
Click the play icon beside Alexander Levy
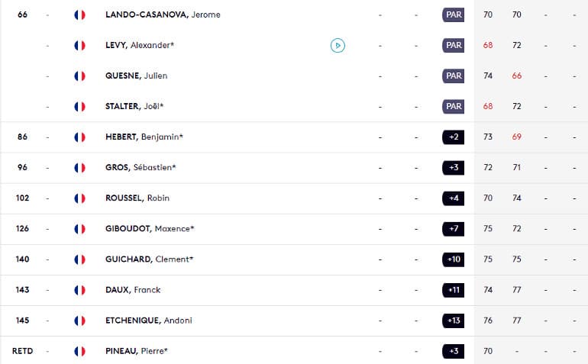point(338,45)
